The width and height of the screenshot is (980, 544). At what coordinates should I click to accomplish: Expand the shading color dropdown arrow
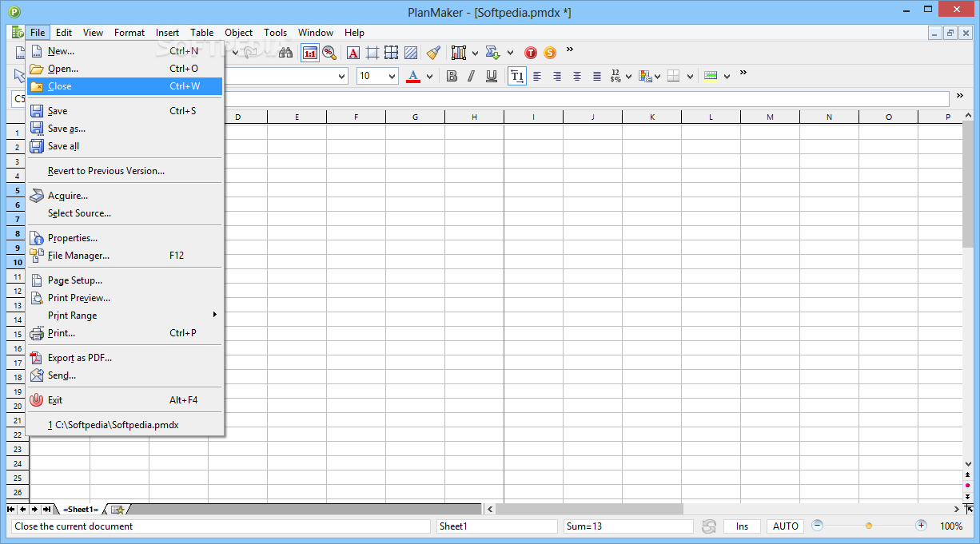pyautogui.click(x=727, y=77)
